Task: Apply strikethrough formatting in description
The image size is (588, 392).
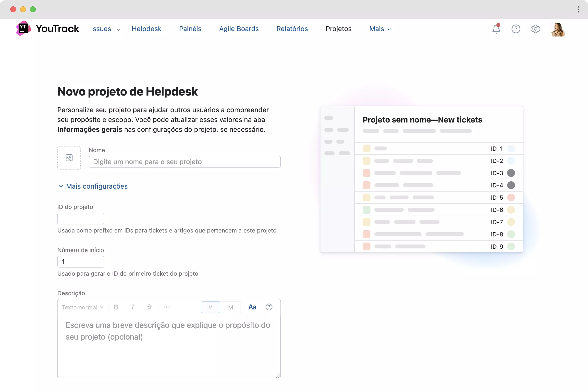Action: coord(149,307)
